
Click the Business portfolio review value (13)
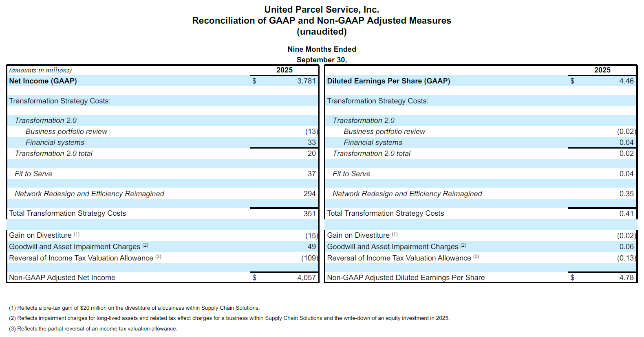[x=311, y=131]
